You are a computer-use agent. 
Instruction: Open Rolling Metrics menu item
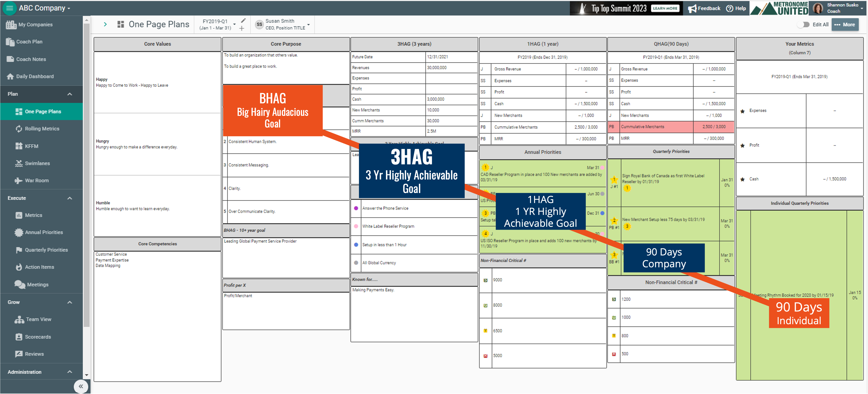point(42,129)
